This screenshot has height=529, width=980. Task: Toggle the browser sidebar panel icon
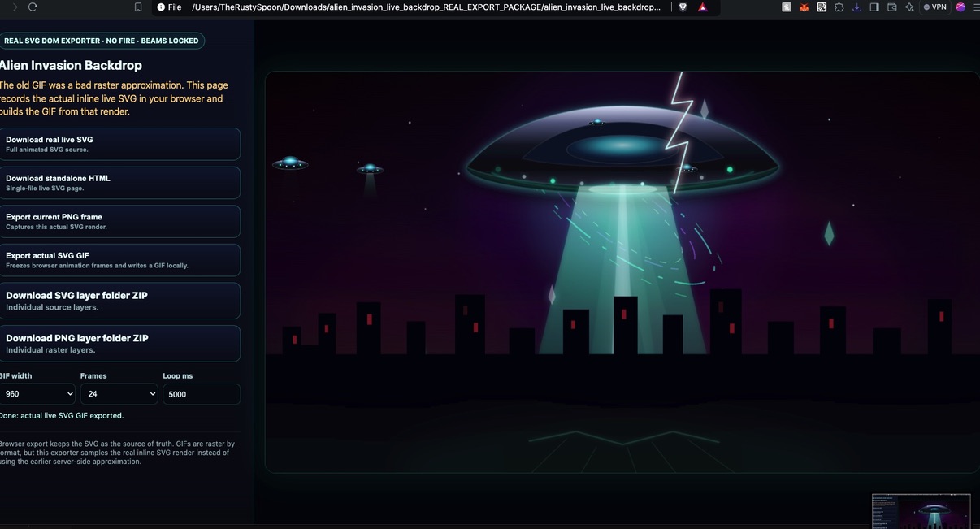click(874, 7)
